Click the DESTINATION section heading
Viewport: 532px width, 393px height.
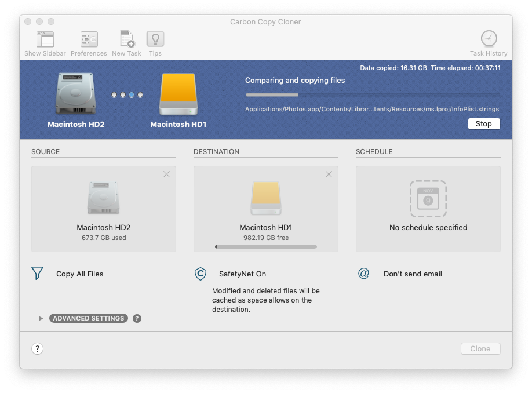coord(217,152)
